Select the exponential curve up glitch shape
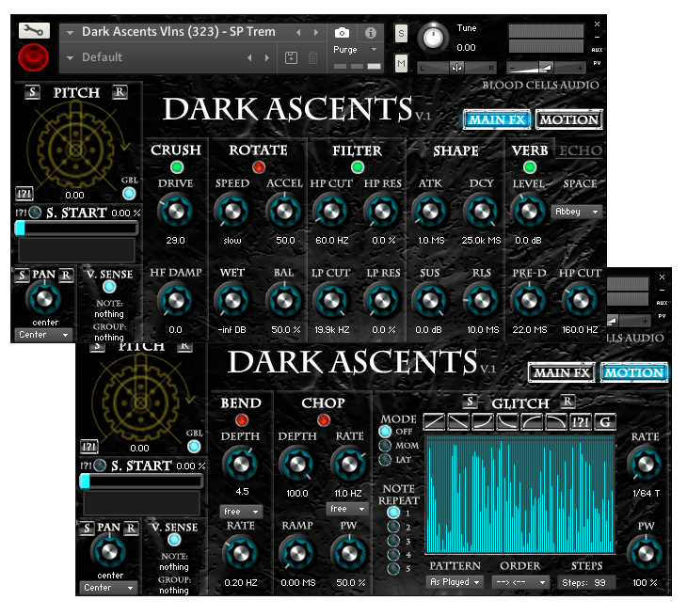This screenshot has width=687, height=616. pyautogui.click(x=484, y=421)
